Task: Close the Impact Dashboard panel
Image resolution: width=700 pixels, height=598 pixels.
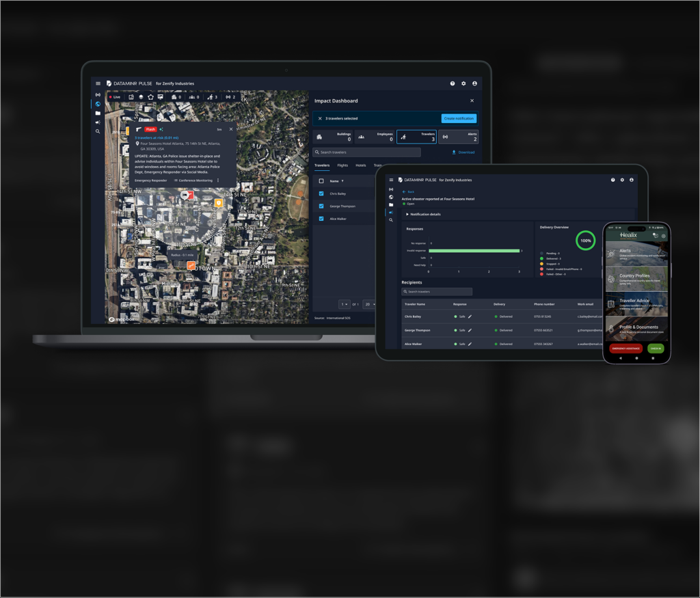Action: pos(472,101)
